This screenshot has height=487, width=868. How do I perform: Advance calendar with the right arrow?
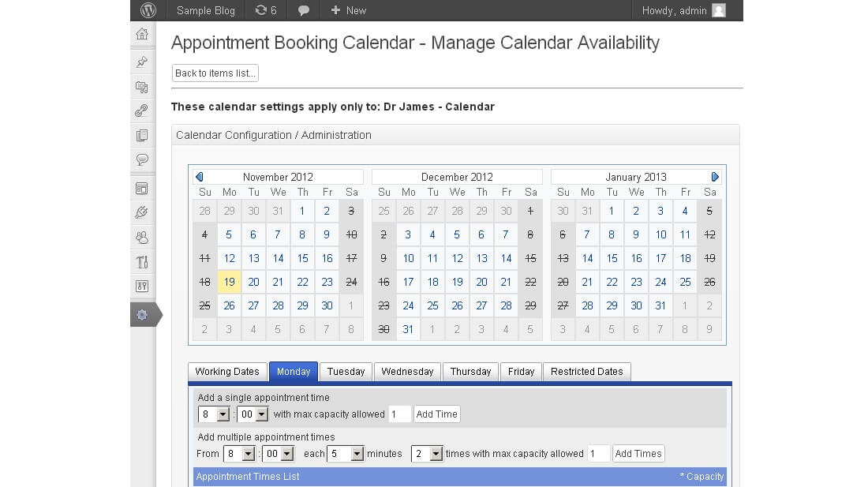[715, 177]
